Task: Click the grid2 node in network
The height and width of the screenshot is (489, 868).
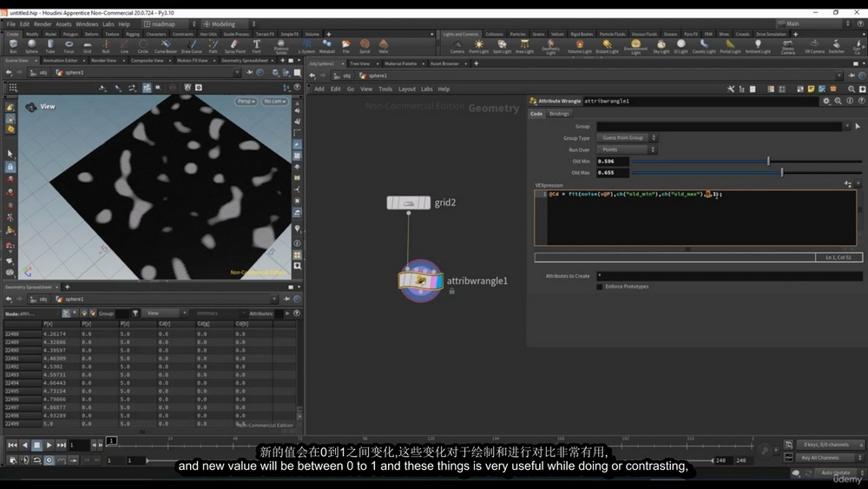Action: [x=409, y=202]
